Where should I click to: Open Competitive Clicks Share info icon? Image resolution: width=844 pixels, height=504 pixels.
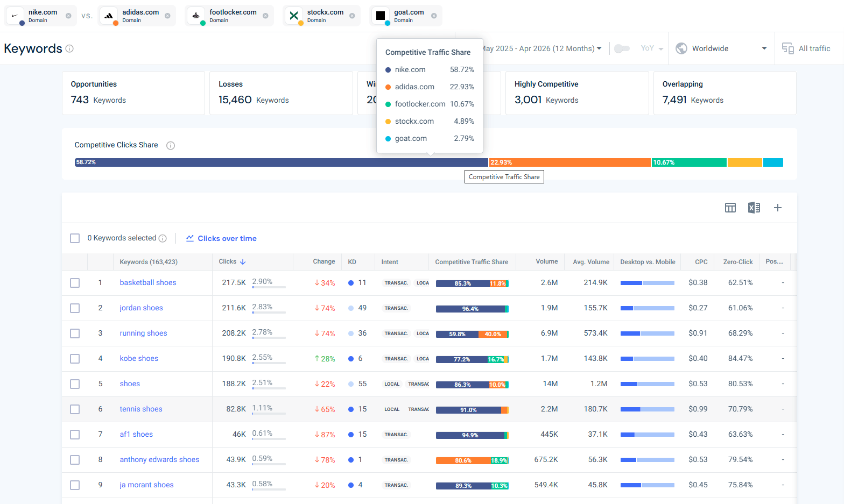171,145
